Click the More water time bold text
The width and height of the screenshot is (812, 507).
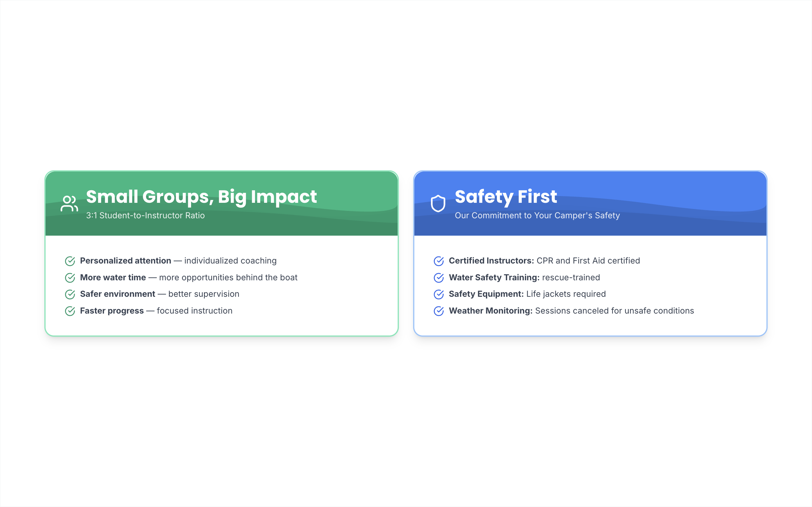113,277
